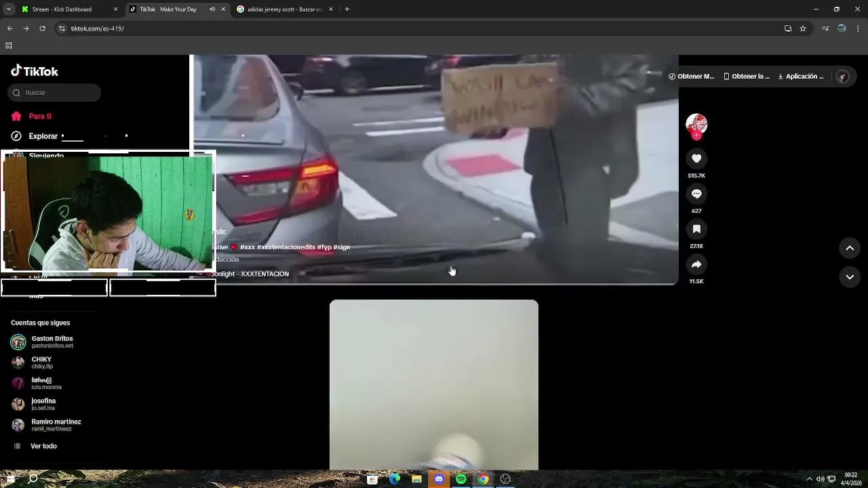The image size is (868, 488).
Task: Open the media controls icon in toolbar
Action: pyautogui.click(x=825, y=28)
